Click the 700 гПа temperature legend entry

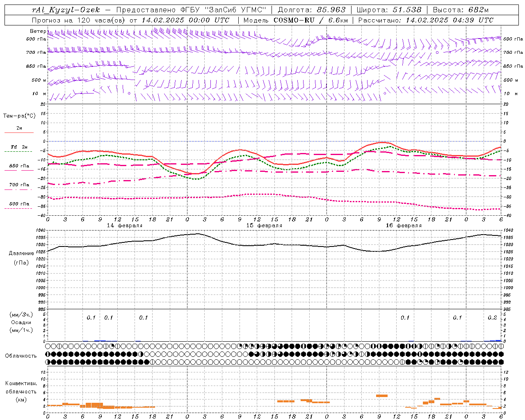(x=19, y=185)
